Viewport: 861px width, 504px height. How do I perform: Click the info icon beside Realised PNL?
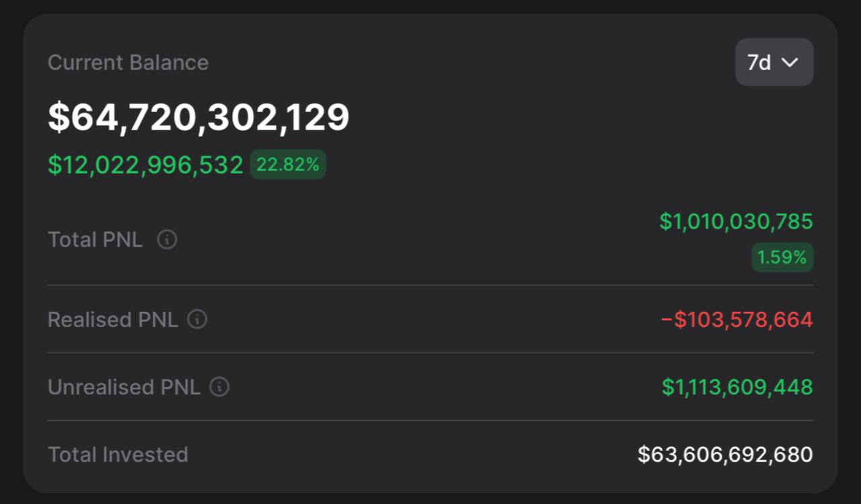pyautogui.click(x=197, y=319)
